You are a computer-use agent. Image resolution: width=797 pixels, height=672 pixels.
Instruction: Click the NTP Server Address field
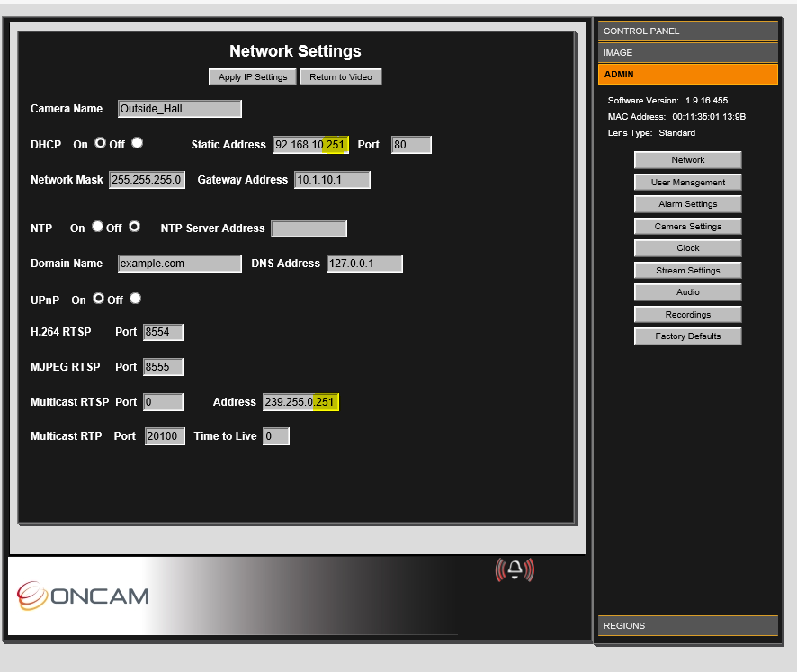(309, 228)
